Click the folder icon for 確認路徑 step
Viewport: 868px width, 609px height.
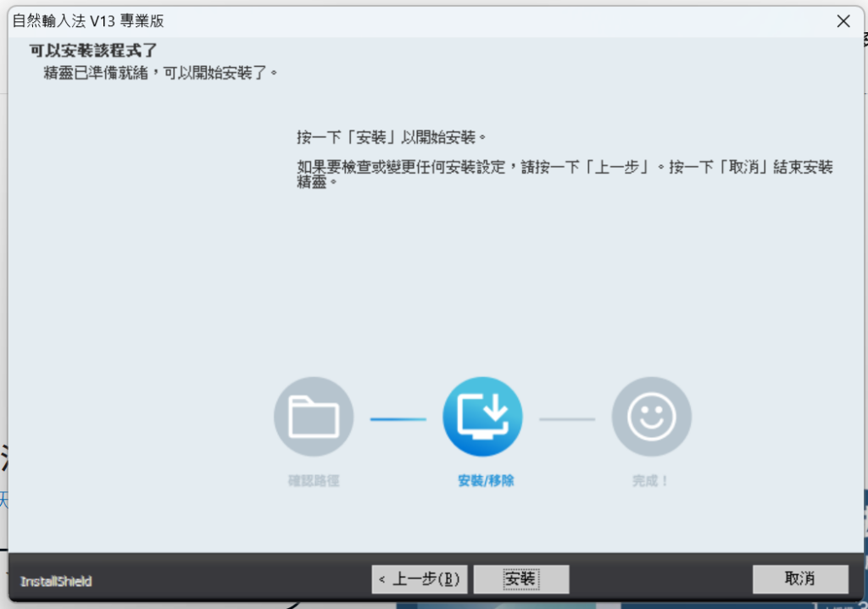[x=314, y=417]
